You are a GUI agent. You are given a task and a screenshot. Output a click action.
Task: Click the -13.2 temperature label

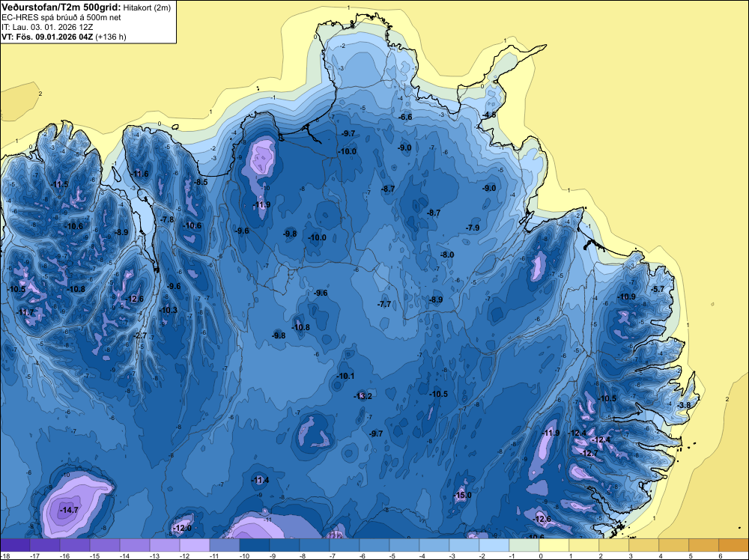click(x=363, y=396)
